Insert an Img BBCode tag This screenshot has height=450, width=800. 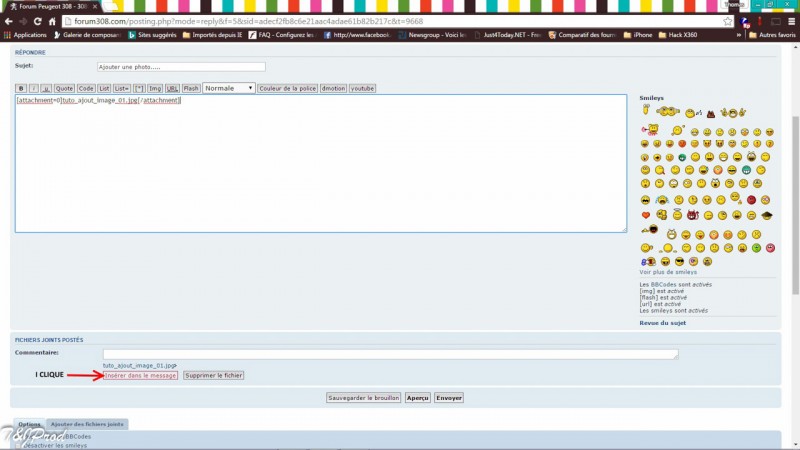point(155,88)
